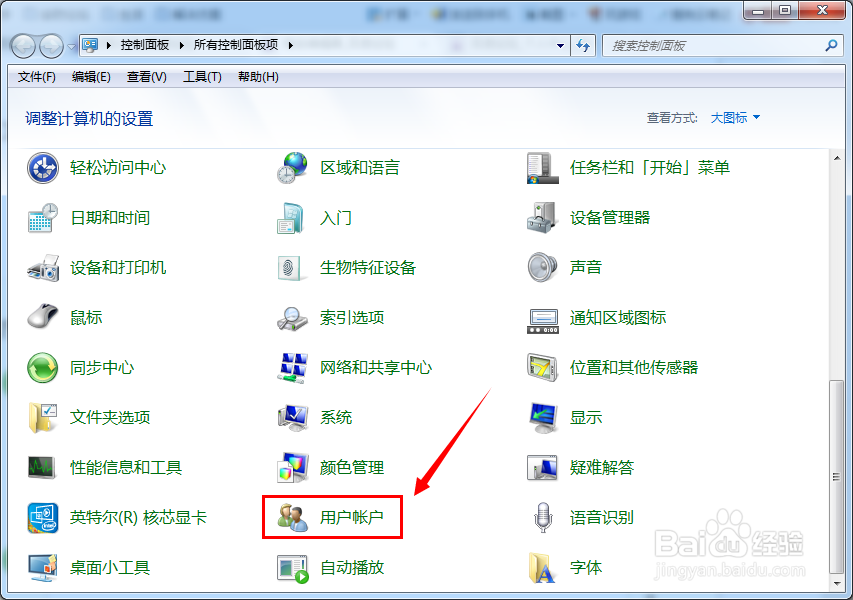Open the Indexing Options magnifier icon (索引选项)

(x=292, y=318)
